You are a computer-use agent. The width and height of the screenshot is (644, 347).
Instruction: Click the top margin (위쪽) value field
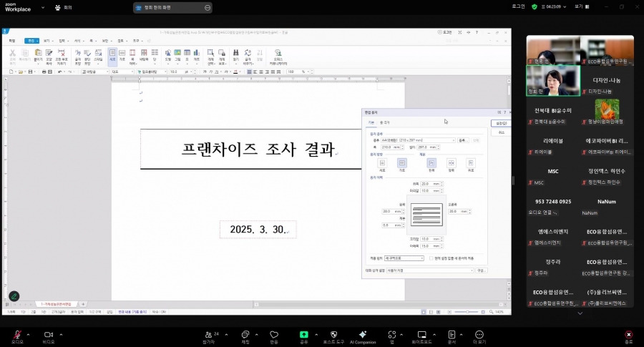pos(426,184)
